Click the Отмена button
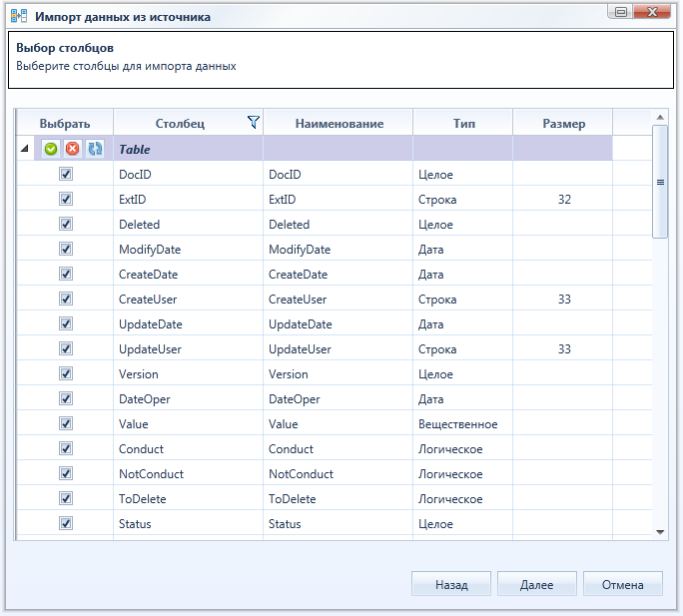 click(x=622, y=584)
